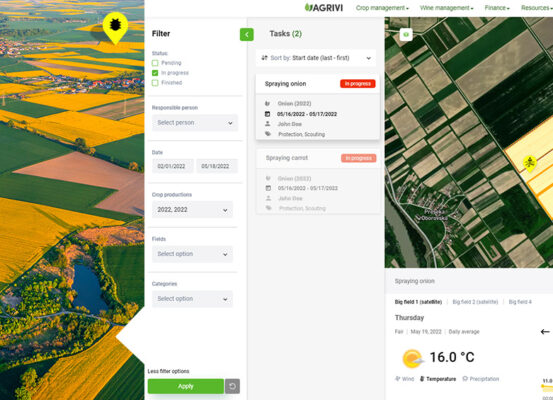Open the Fields Select option dropdown

pyautogui.click(x=193, y=254)
